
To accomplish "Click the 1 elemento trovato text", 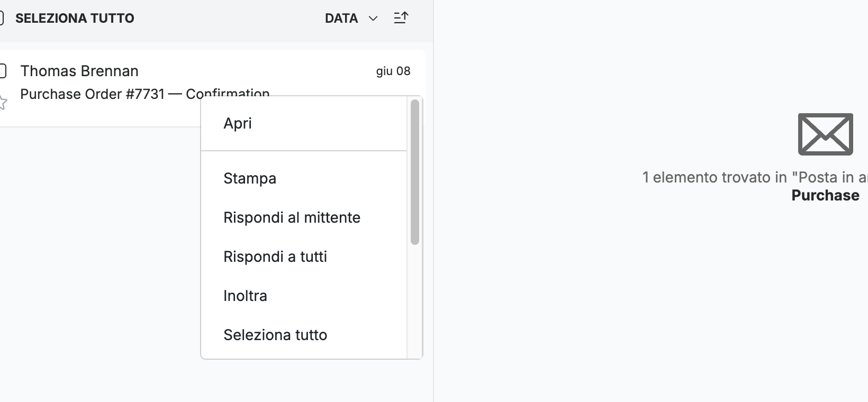I will [715, 177].
